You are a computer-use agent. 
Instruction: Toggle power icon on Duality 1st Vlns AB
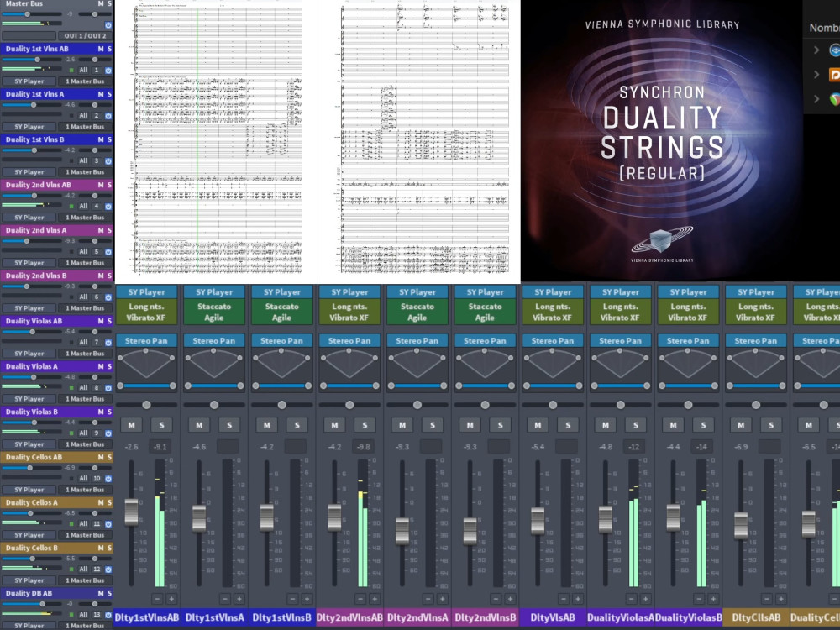pyautogui.click(x=108, y=71)
